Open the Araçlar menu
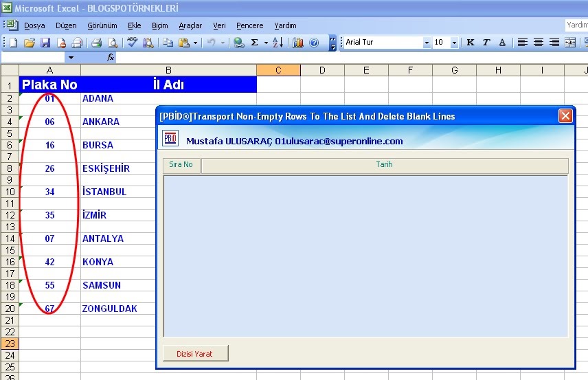This screenshot has width=588, height=380. coord(190,25)
